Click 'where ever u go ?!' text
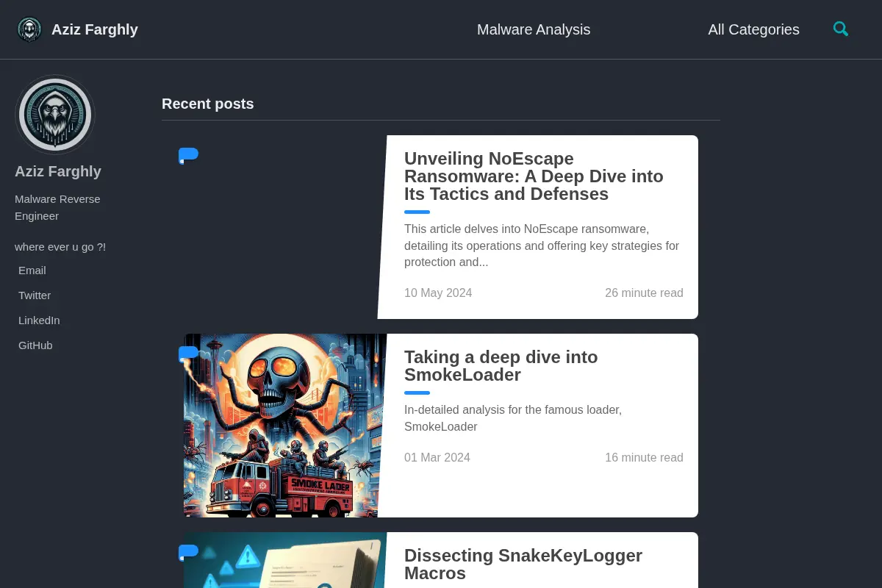The image size is (882, 588). pyautogui.click(x=60, y=247)
